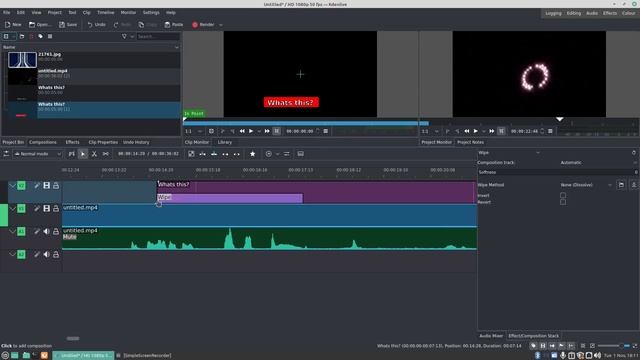Click the timeline configure sliders icon

click(287, 154)
